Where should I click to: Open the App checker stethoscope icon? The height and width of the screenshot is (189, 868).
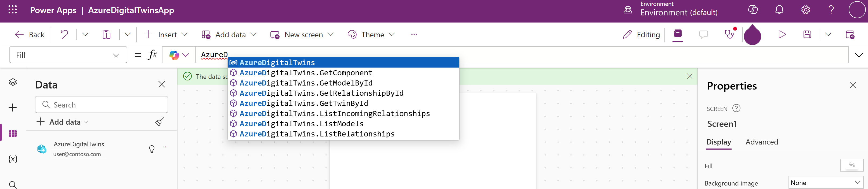[730, 34]
